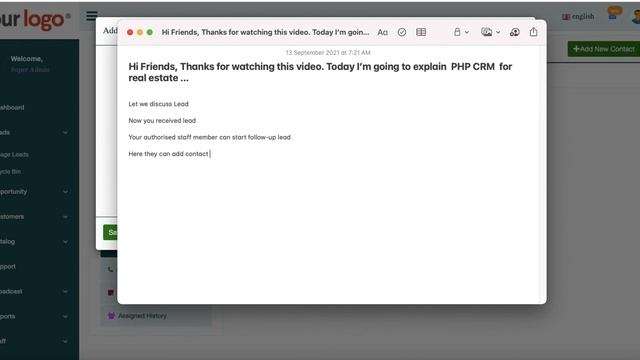Viewport: 640px width, 360px height.
Task: Click the note's date stamp, 13 September 2021
Action: [328, 53]
